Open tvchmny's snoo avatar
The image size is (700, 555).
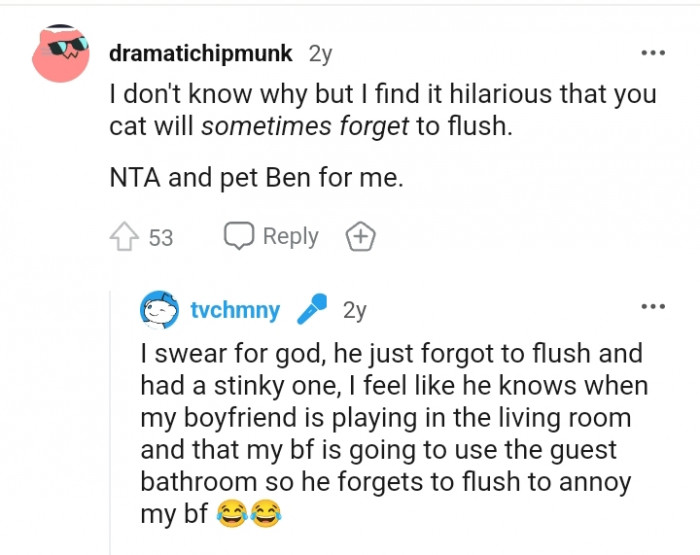point(159,309)
